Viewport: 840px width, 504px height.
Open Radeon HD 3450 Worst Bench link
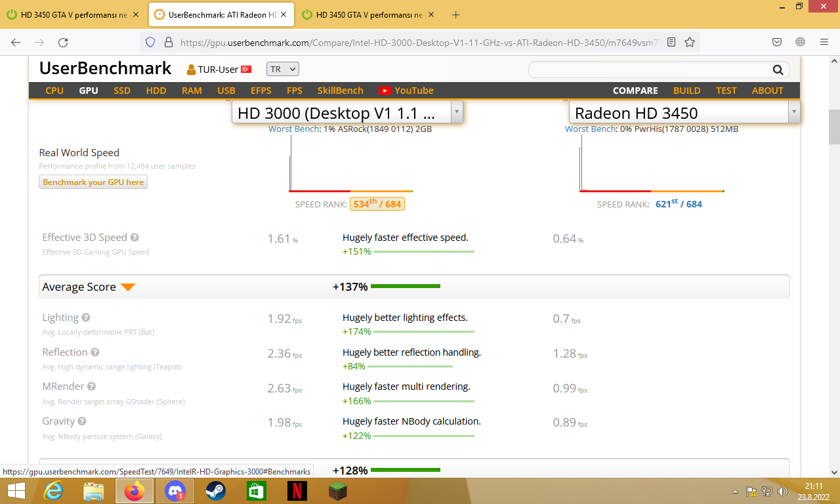(x=591, y=129)
